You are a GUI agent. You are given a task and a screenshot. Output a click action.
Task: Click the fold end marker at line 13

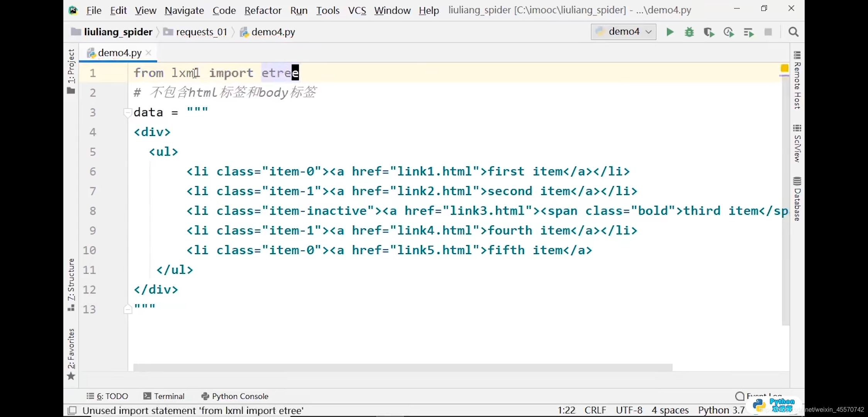click(x=127, y=309)
